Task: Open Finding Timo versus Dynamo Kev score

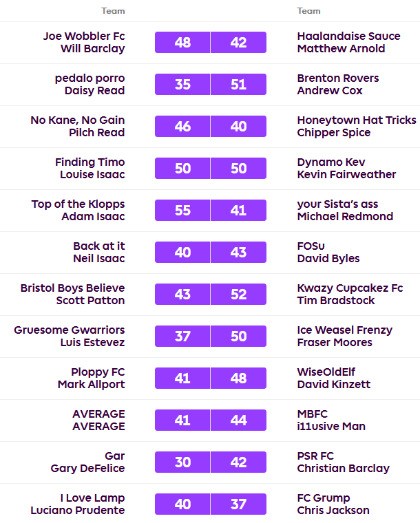Action: point(210,169)
